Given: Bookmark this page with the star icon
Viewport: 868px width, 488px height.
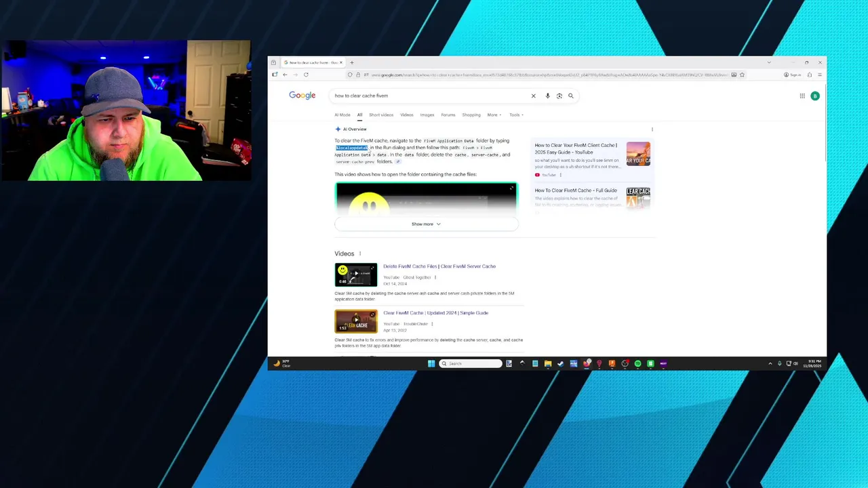Looking at the screenshot, I should pos(742,75).
